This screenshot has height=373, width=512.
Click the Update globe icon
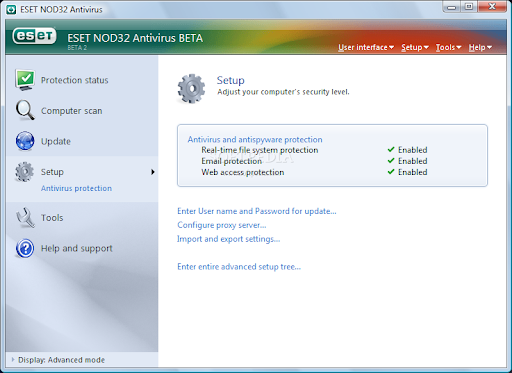[25, 141]
